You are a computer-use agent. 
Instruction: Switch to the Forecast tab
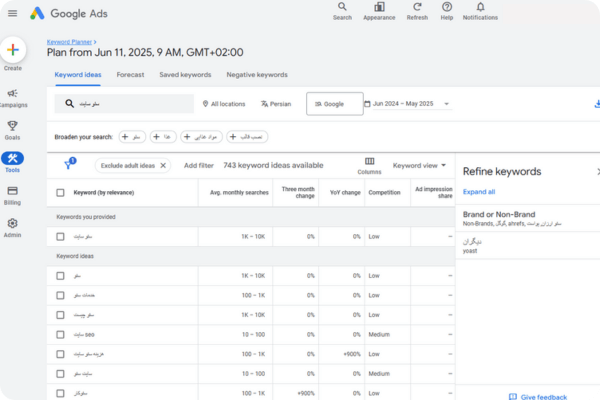(x=130, y=75)
